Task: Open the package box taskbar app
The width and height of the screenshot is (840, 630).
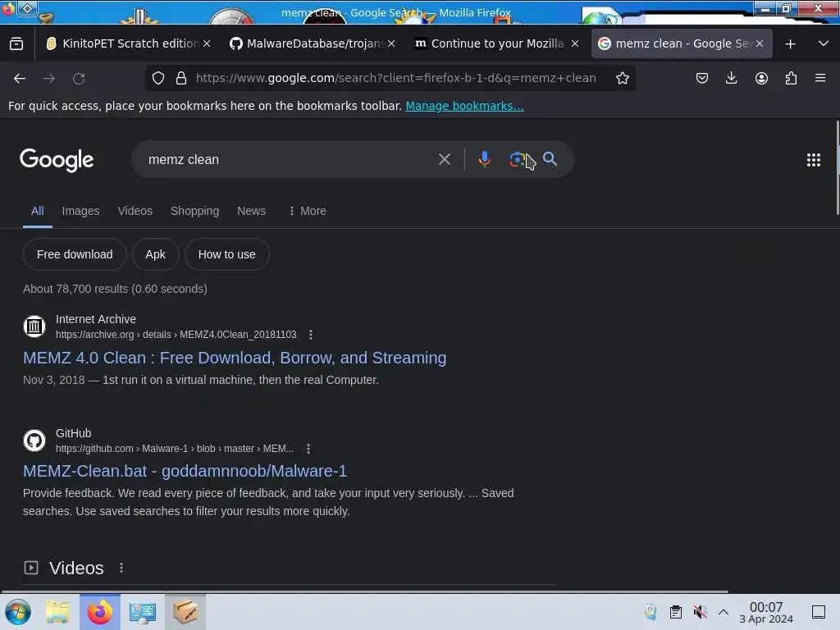Action: [185, 612]
